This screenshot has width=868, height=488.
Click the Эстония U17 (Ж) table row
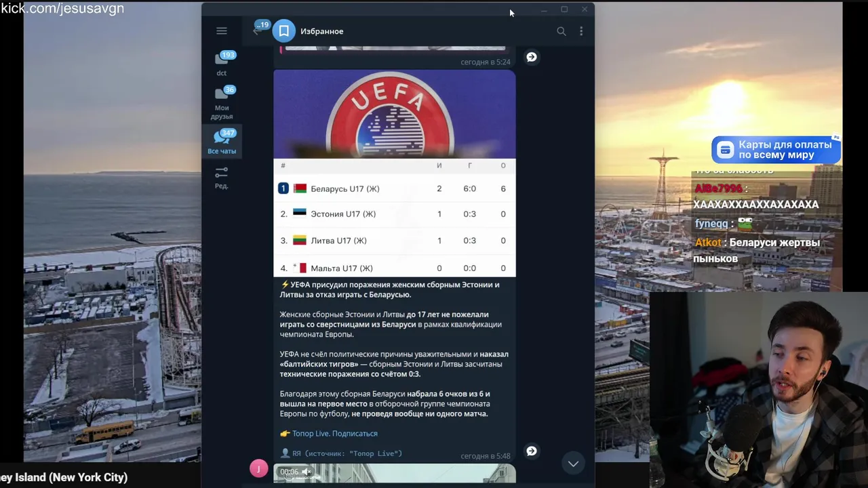(395, 213)
